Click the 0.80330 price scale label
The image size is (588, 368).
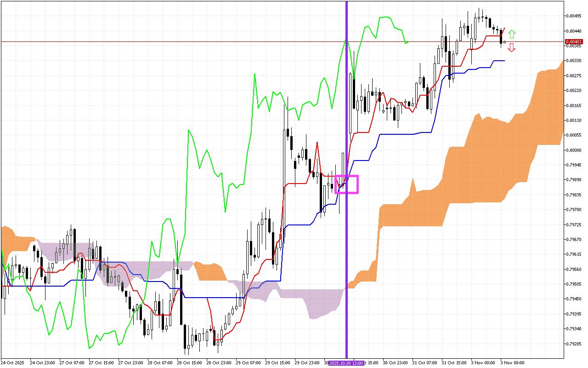574,61
